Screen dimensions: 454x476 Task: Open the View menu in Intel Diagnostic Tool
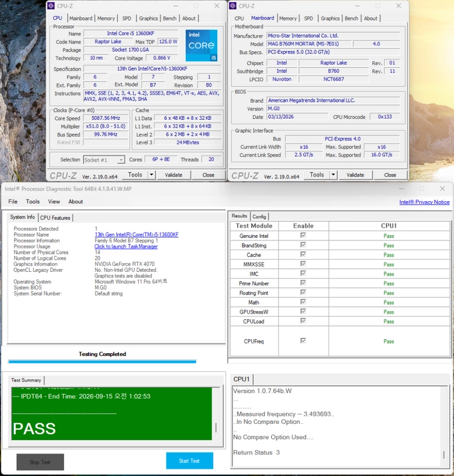pyautogui.click(x=54, y=202)
